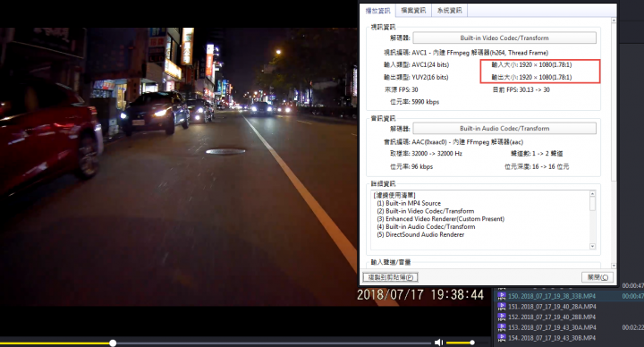Viewport: 644px width, 347px height.
Task: Click '取樣率: 32000 -> 32000 Hz' text
Action: tap(426, 154)
